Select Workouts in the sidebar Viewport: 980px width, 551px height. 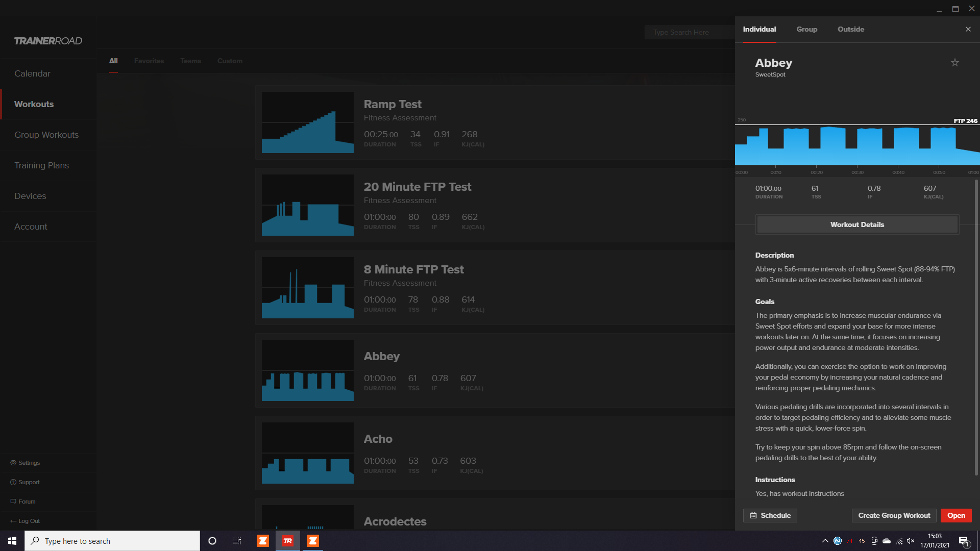[34, 104]
